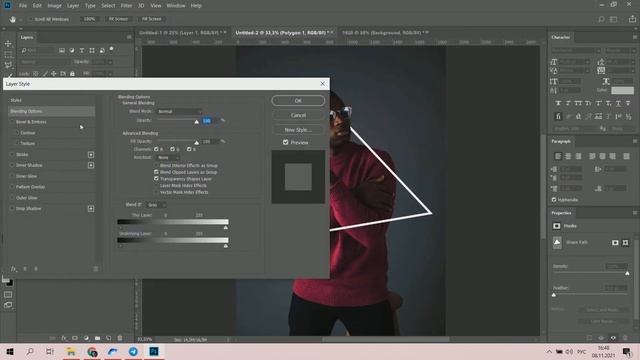Viewport: 640px width, 360px height.
Task: Click the General Blending Opacity slider handle
Action: (x=196, y=122)
